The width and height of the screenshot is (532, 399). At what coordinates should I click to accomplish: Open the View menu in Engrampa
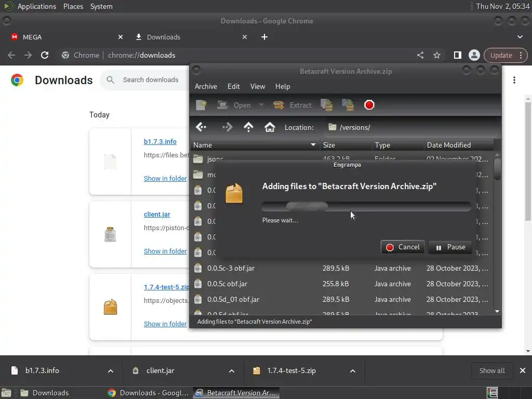(258, 87)
